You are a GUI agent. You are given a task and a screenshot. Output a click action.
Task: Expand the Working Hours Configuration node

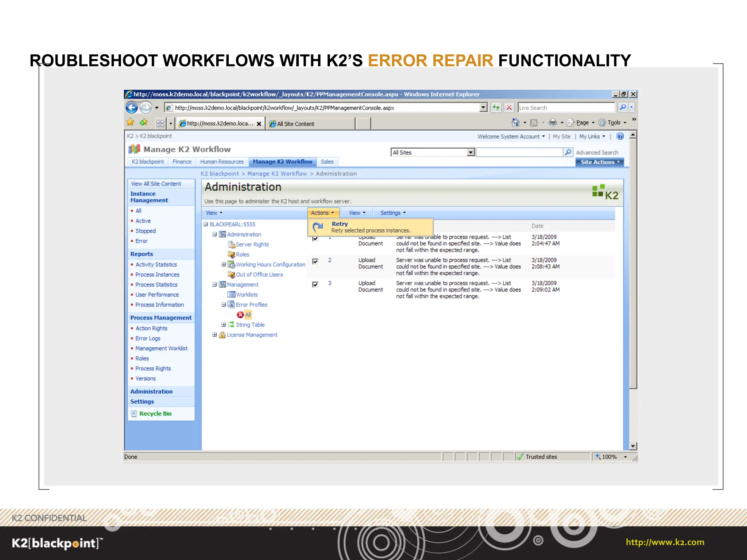pos(223,264)
